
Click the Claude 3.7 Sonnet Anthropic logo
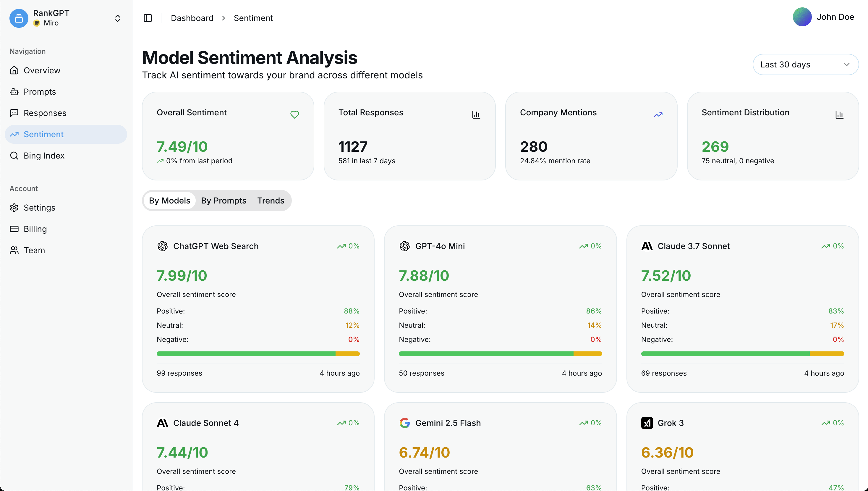[x=647, y=246]
